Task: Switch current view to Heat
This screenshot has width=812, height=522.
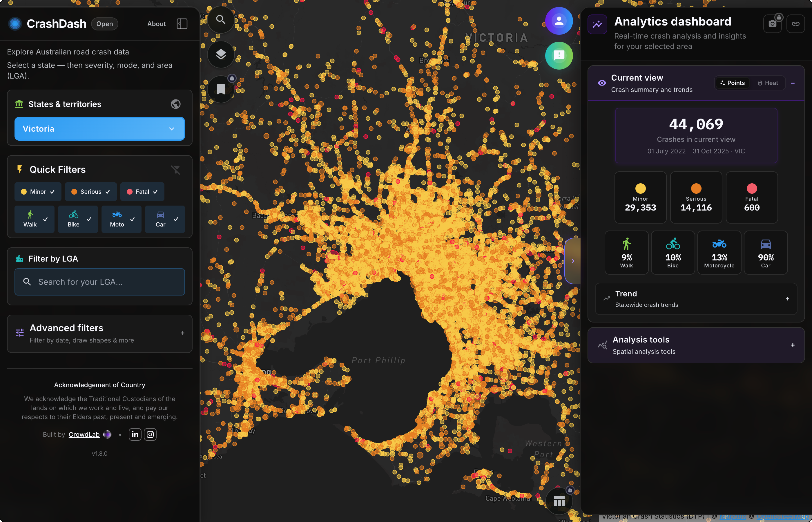Action: (768, 83)
